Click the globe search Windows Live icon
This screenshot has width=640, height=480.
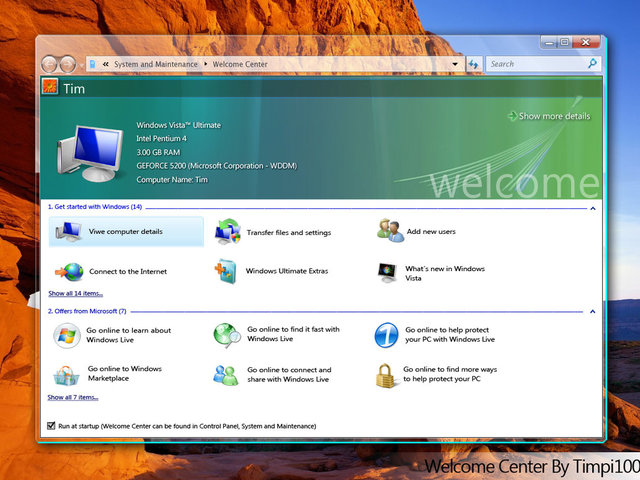[x=227, y=336]
